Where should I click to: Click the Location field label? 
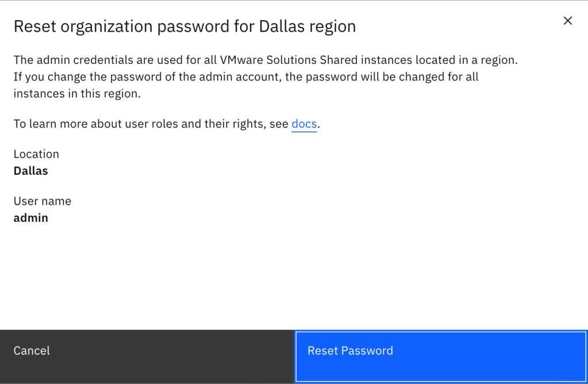point(36,154)
